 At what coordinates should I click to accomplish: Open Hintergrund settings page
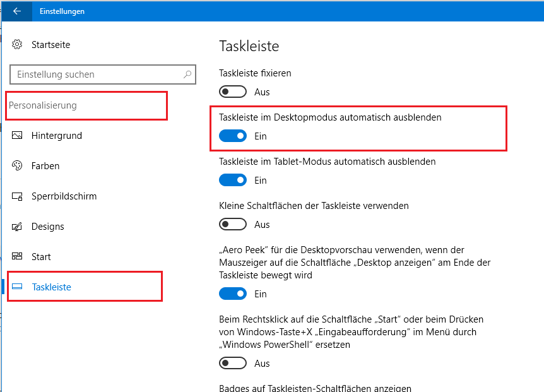click(x=57, y=136)
